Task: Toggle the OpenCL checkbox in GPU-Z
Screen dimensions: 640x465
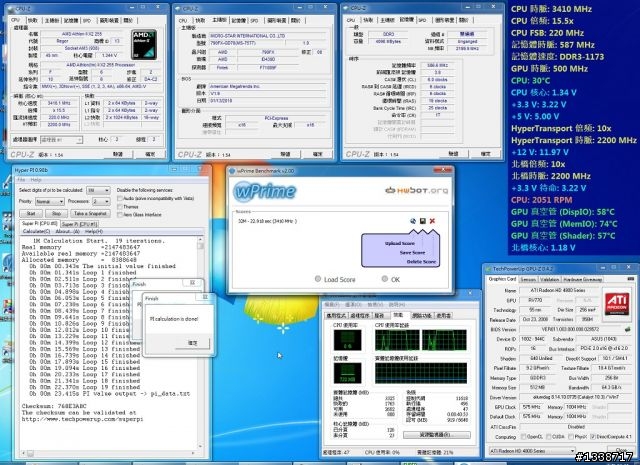Action: pyautogui.click(x=523, y=437)
